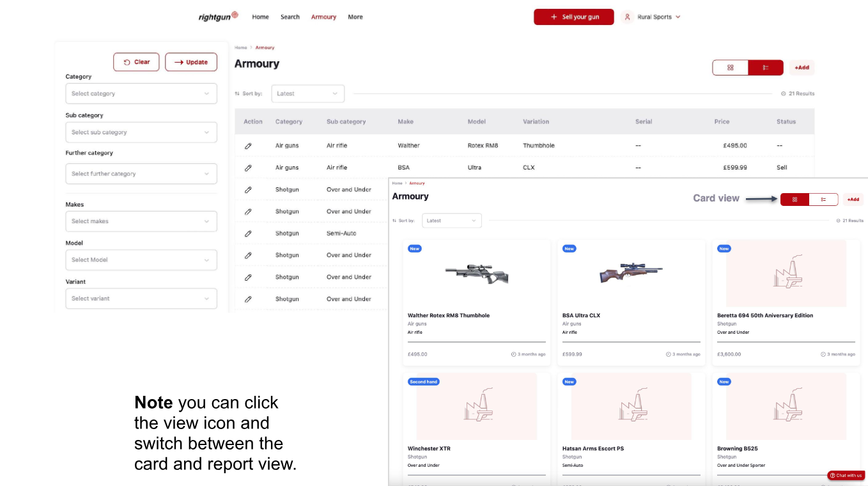
Task: Click the pencil icon on the Semi-Auto shotgun row
Action: click(x=248, y=233)
